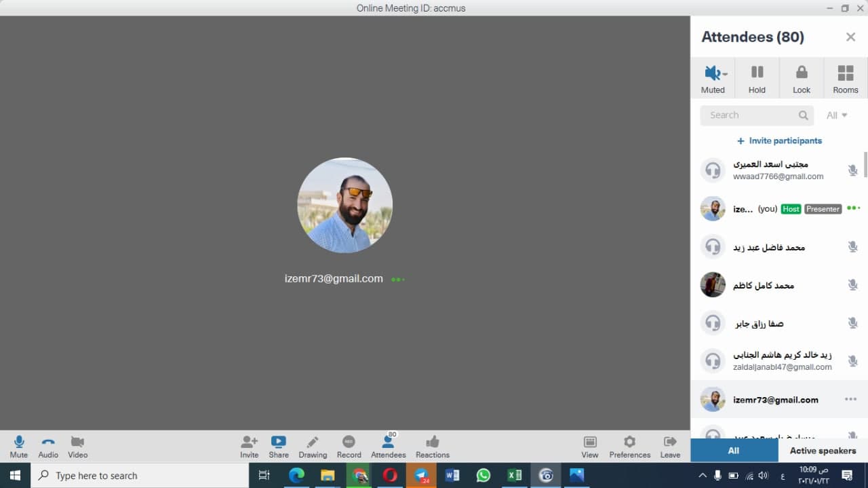868x488 pixels.
Task: Click the Muted all attendees button
Action: click(x=711, y=78)
